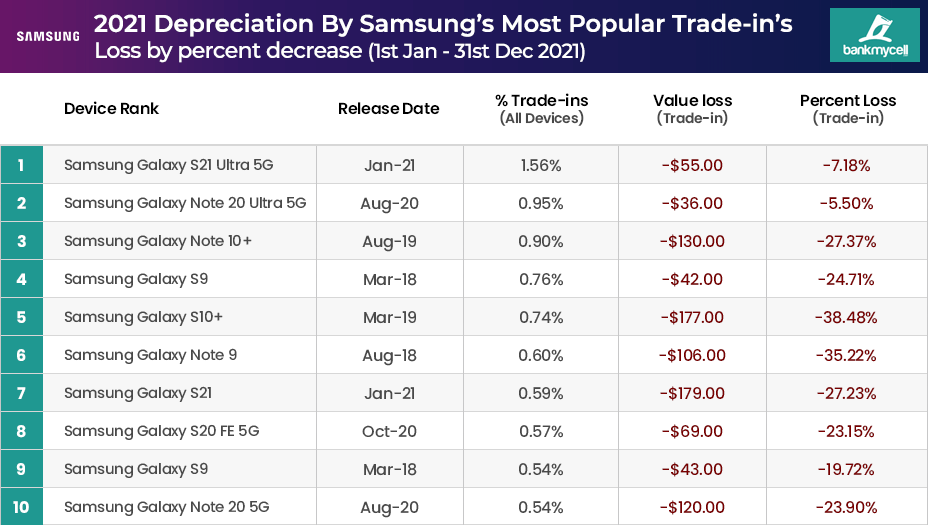
Task: Click rank number 1 badge
Action: 21,165
